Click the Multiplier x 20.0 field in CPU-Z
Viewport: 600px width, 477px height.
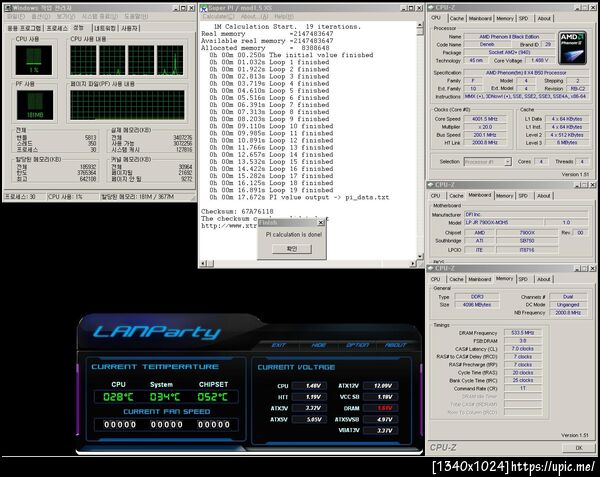coord(485,127)
